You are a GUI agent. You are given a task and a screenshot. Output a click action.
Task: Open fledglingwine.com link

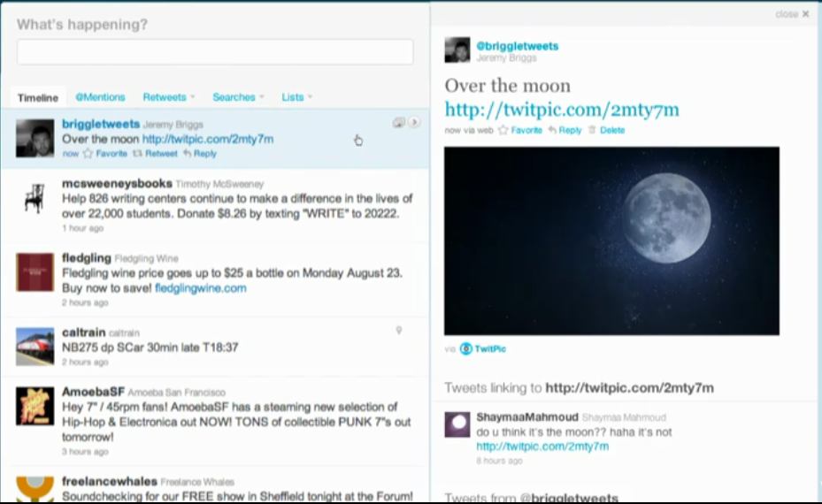click(200, 288)
